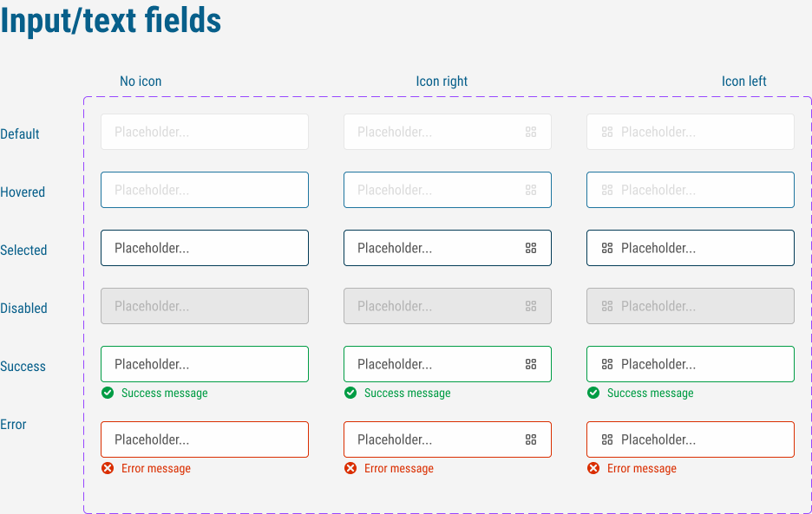812x514 pixels.
Task: Click the 'Default' row label
Action: 20,134
